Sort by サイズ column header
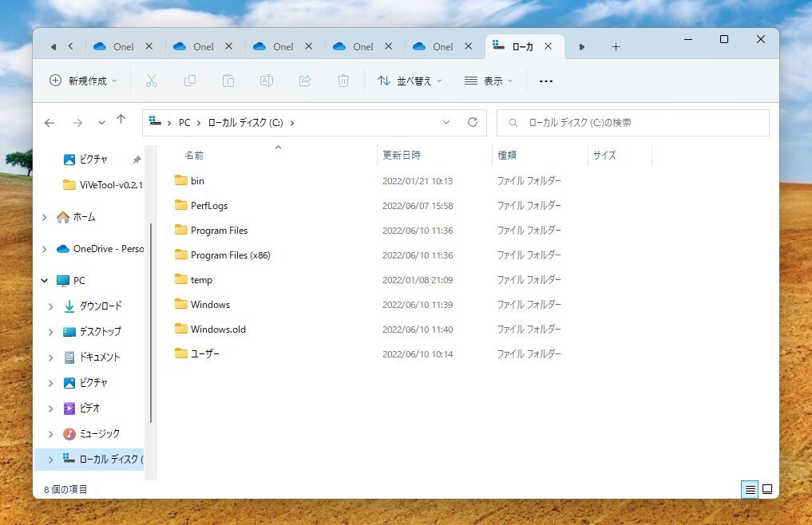Screen dimensions: 812x525 604,155
